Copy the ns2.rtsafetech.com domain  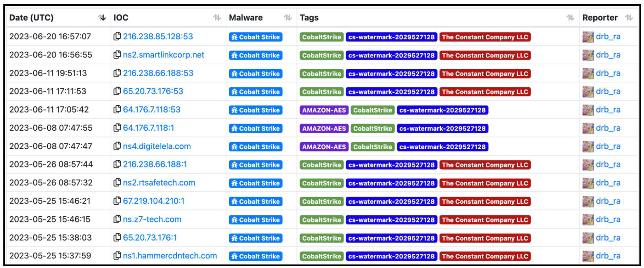coord(117,183)
